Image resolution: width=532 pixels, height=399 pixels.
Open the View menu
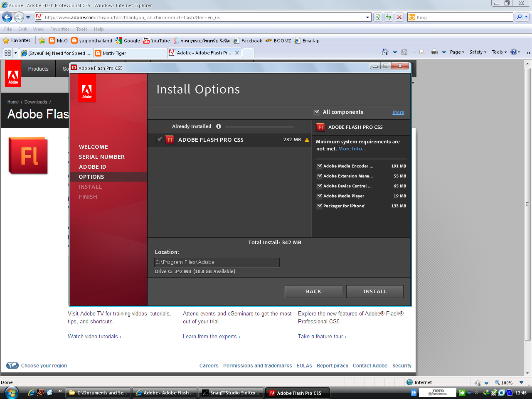[38, 29]
